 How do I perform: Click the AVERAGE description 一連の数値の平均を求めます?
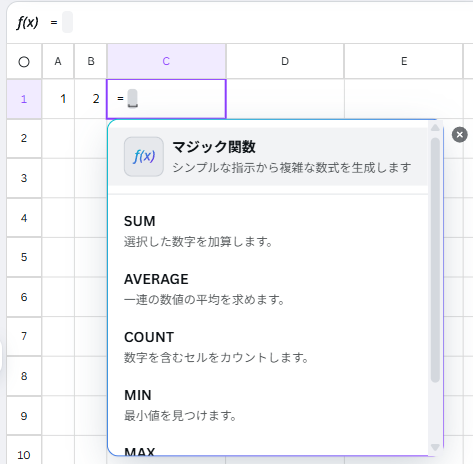click(204, 299)
